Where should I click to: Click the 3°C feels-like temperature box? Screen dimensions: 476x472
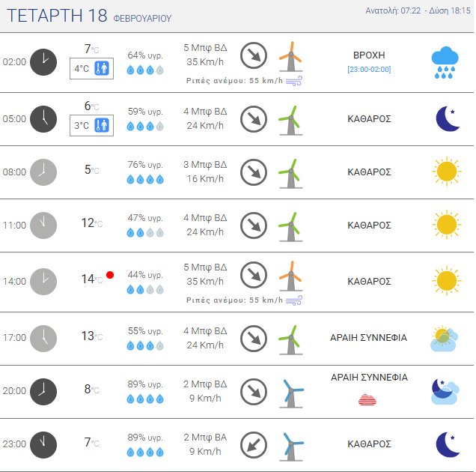pos(92,125)
